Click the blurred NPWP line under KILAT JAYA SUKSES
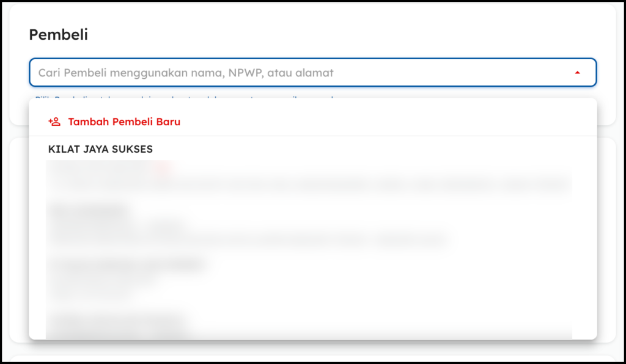Image resolution: width=626 pixels, height=364 pixels. [x=98, y=166]
